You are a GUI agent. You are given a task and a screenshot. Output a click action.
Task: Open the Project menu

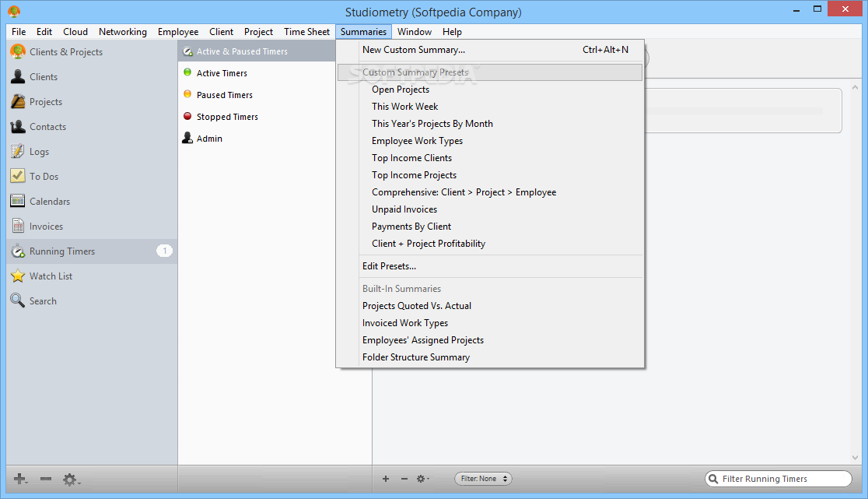point(258,32)
